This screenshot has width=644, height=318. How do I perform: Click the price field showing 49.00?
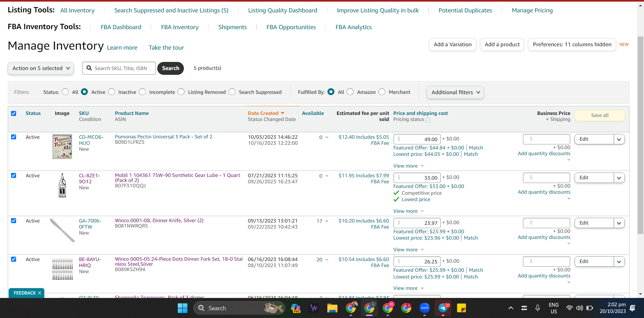tap(417, 139)
